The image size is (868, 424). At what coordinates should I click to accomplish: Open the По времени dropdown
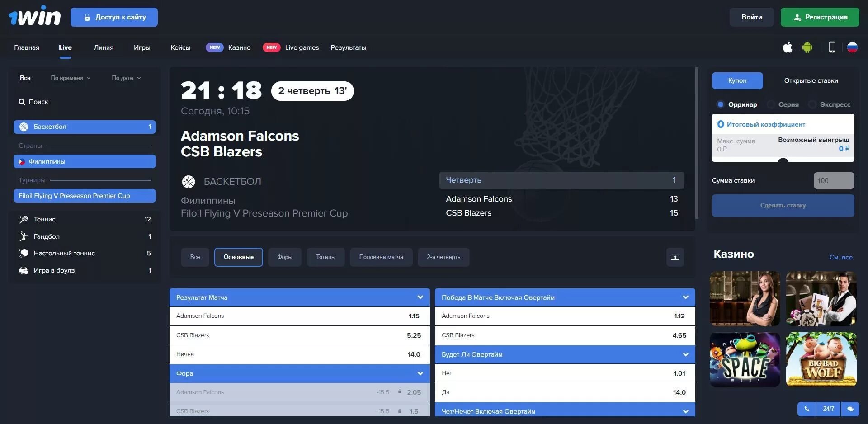pyautogui.click(x=71, y=78)
